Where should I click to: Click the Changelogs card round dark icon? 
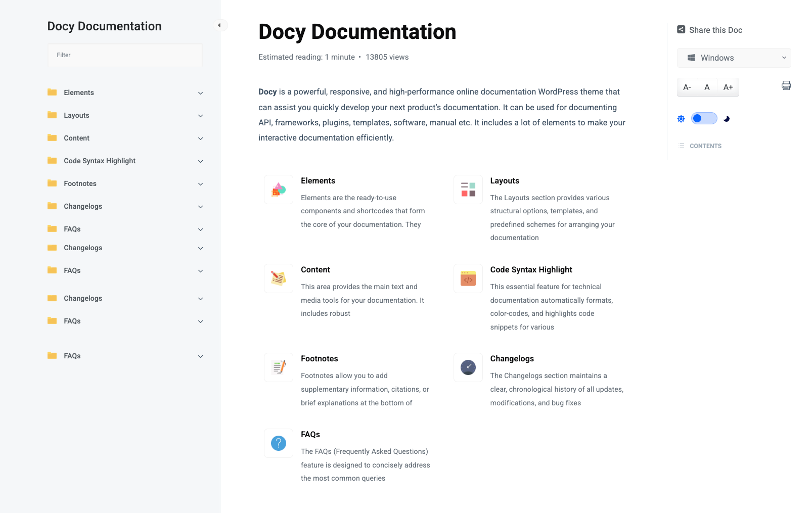[x=468, y=367]
